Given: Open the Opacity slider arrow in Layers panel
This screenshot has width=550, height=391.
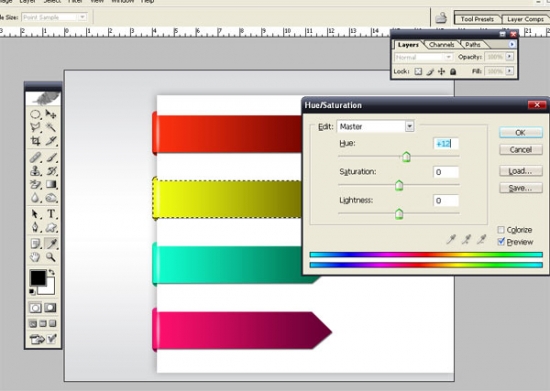Looking at the screenshot, I should point(510,56).
